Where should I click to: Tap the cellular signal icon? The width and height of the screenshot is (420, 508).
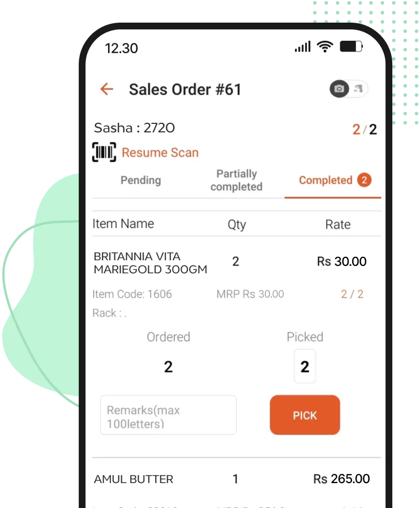pyautogui.click(x=303, y=46)
